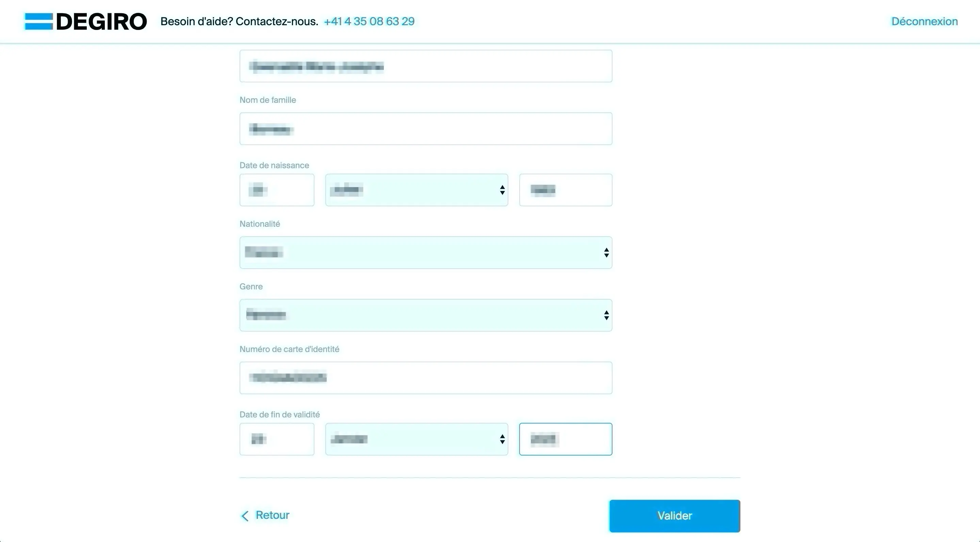Image resolution: width=980 pixels, height=542 pixels.
Task: Click the DEGIRO logo
Action: 85,21
